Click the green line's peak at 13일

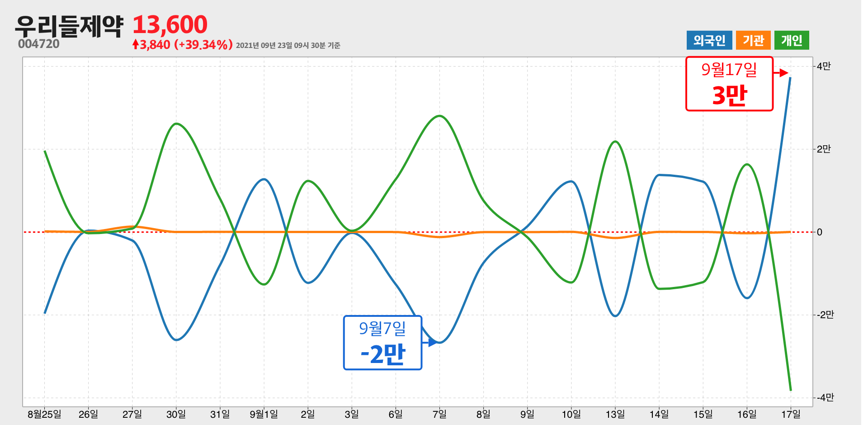[616, 142]
